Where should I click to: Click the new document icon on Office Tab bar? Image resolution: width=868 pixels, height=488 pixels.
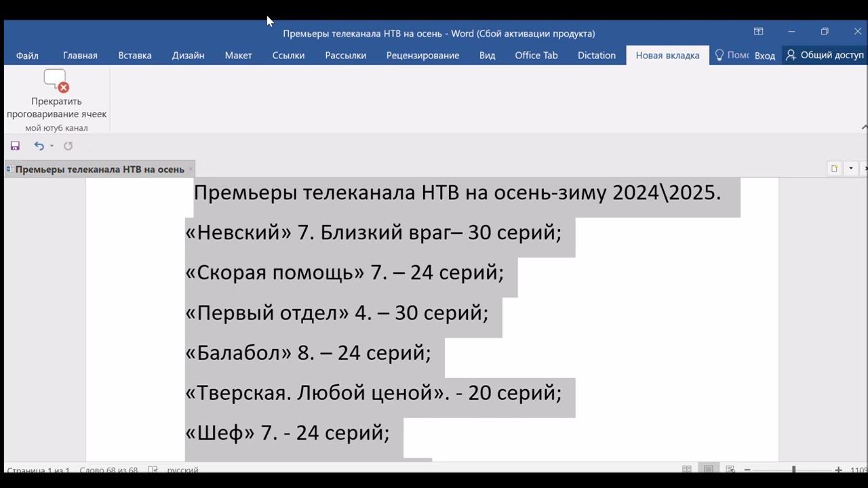[x=834, y=169]
